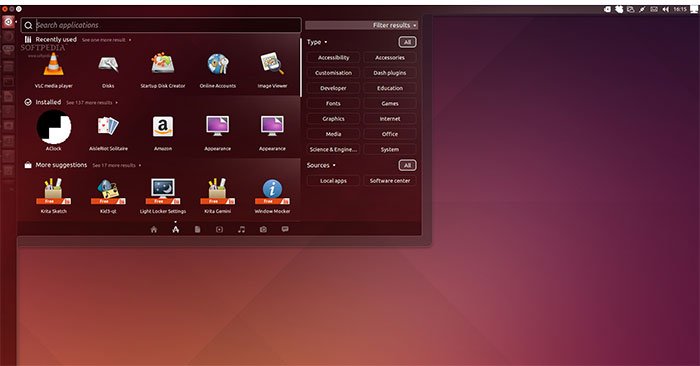Image resolution: width=700 pixels, height=366 pixels.
Task: Collapse the Type filter section
Action: tap(317, 42)
